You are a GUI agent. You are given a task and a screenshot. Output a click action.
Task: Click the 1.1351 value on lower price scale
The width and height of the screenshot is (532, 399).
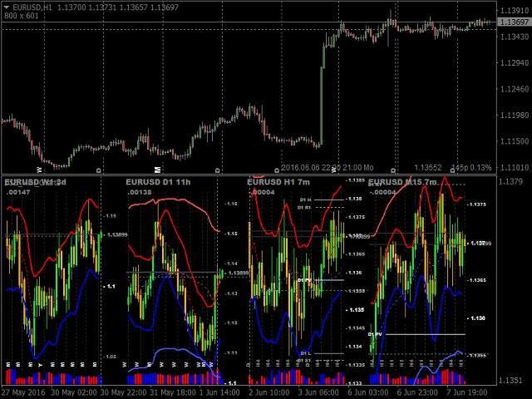pyautogui.click(x=512, y=382)
